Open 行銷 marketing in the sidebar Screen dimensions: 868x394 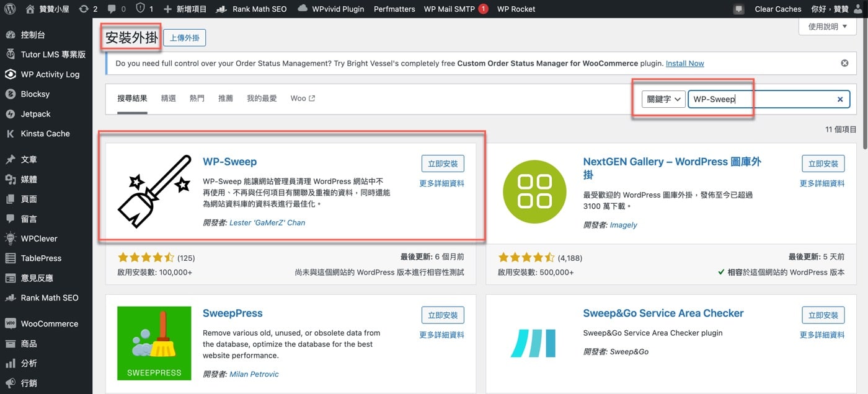click(46, 383)
